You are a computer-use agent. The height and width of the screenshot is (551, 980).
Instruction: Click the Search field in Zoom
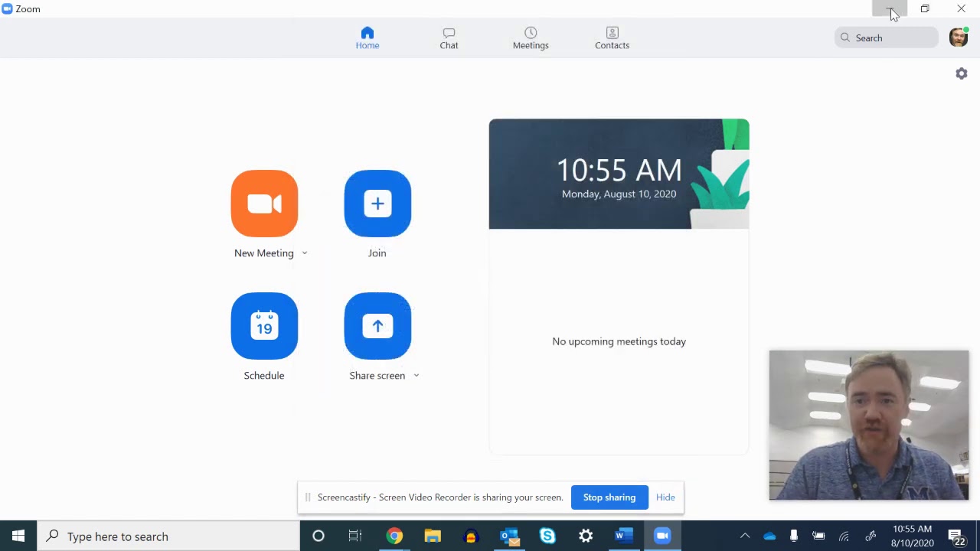tap(887, 37)
